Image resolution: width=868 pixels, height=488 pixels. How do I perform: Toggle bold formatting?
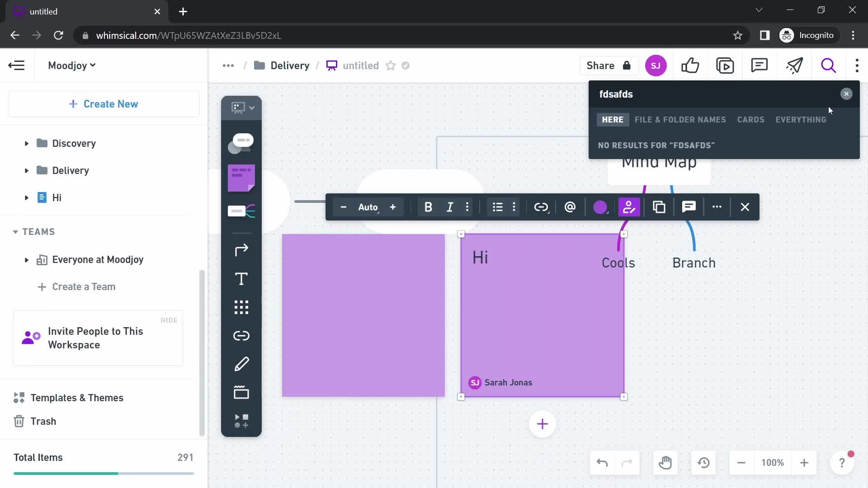point(428,207)
